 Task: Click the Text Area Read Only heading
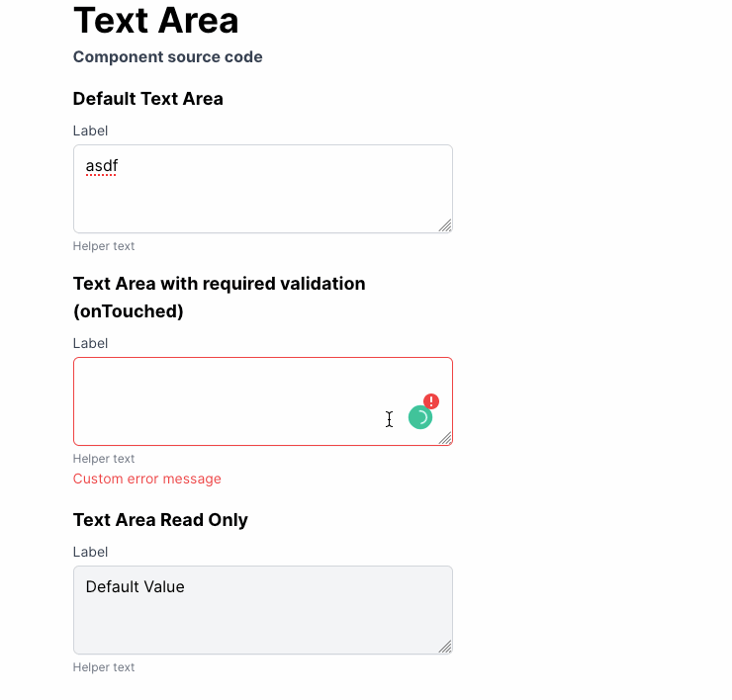tap(160, 520)
